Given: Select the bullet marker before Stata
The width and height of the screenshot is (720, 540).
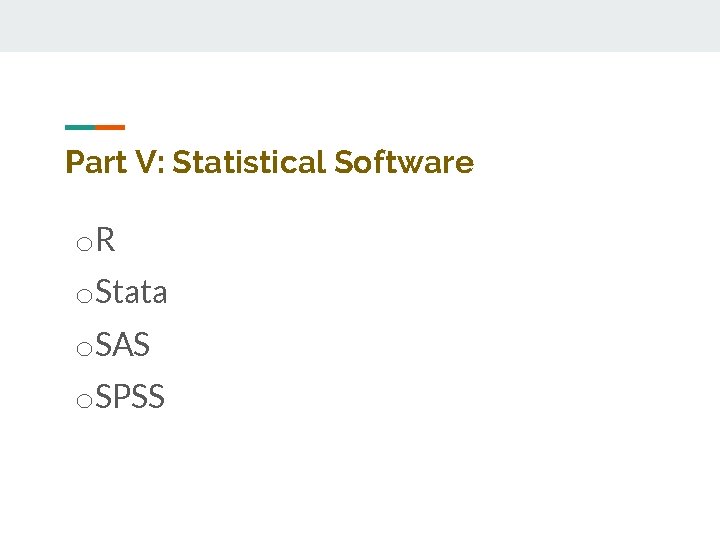Looking at the screenshot, I should 84,296.
